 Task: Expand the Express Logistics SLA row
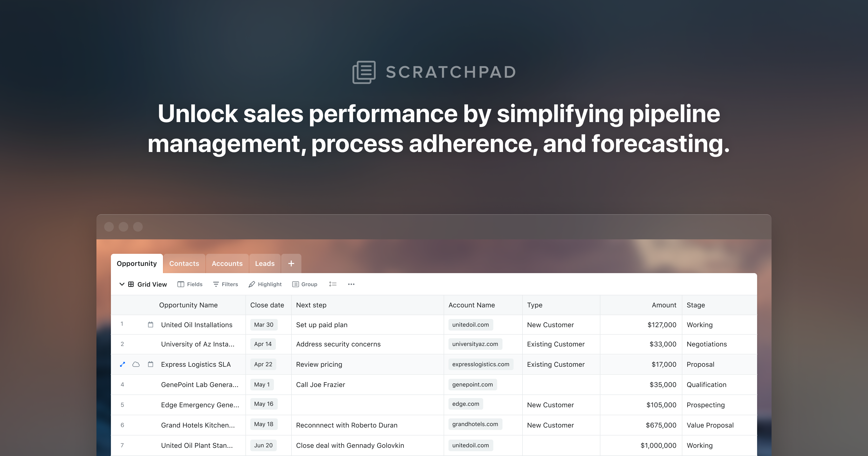point(123,364)
